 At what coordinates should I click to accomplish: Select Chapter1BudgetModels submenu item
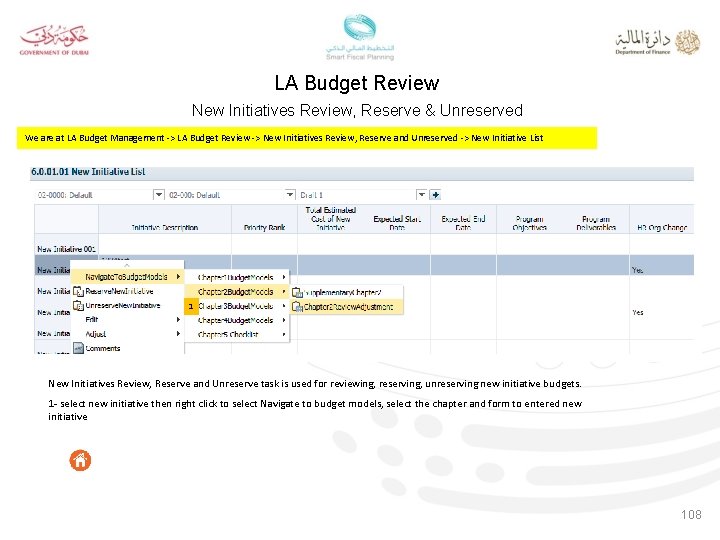tap(237, 277)
